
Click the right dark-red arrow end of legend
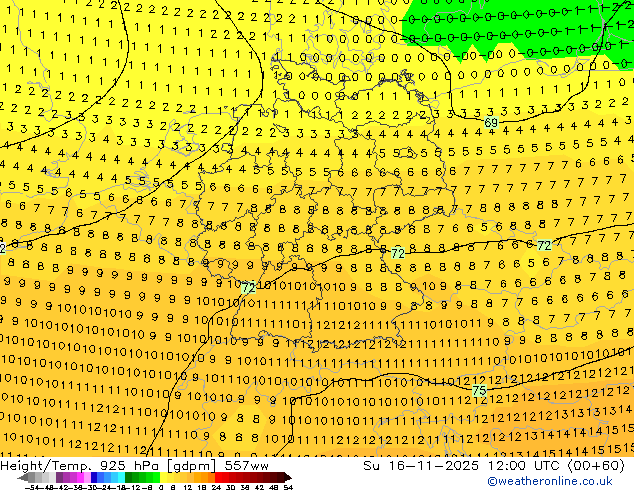287,478
